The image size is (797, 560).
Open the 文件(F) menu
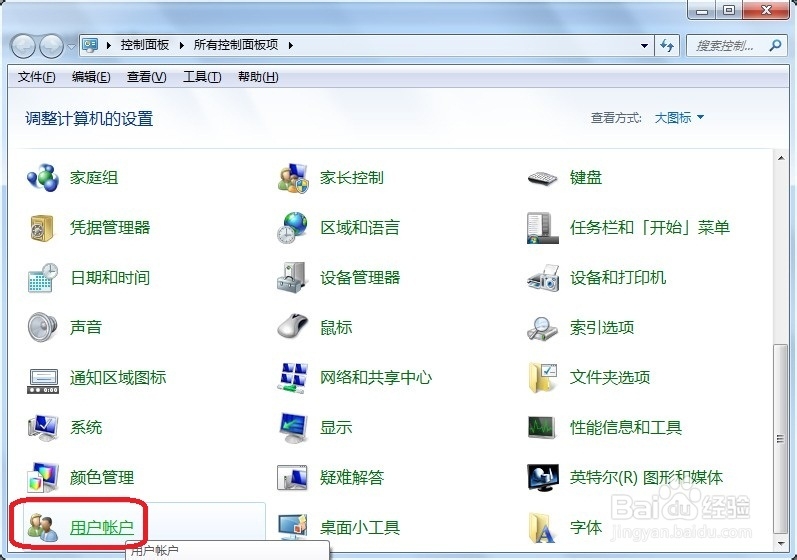[37, 77]
